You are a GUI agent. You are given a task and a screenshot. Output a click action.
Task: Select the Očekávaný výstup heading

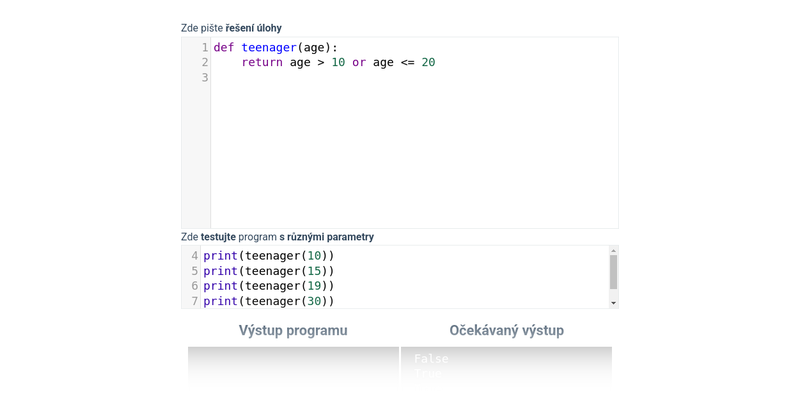(506, 330)
